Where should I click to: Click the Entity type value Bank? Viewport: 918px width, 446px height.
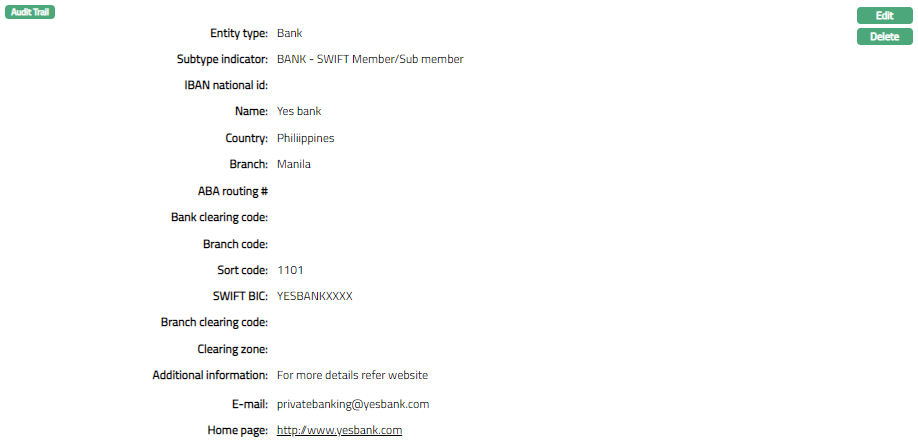pyautogui.click(x=290, y=33)
